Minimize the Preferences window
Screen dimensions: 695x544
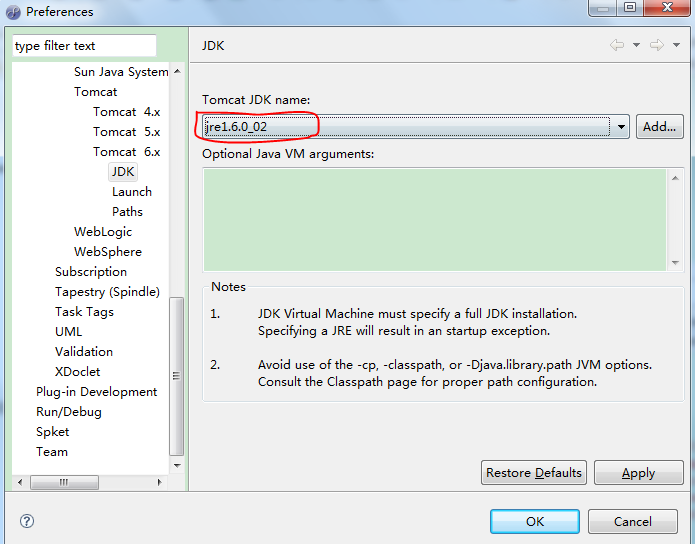(602, 8)
